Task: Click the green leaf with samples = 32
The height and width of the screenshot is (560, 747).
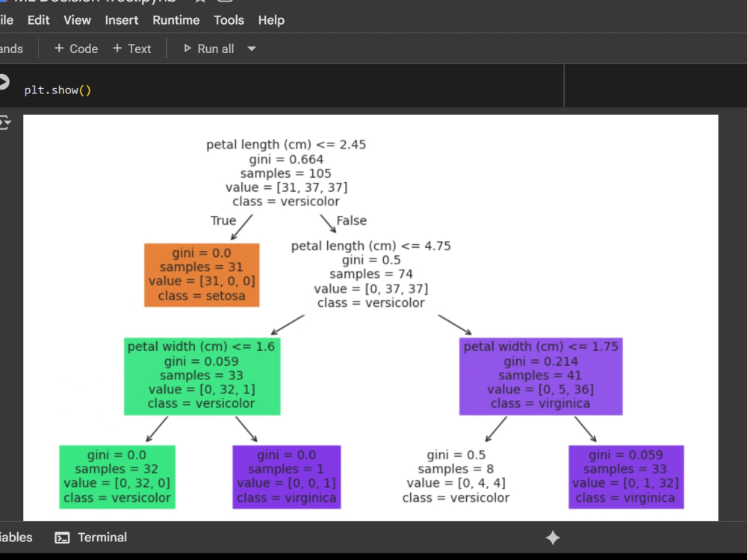Action: coord(117,476)
